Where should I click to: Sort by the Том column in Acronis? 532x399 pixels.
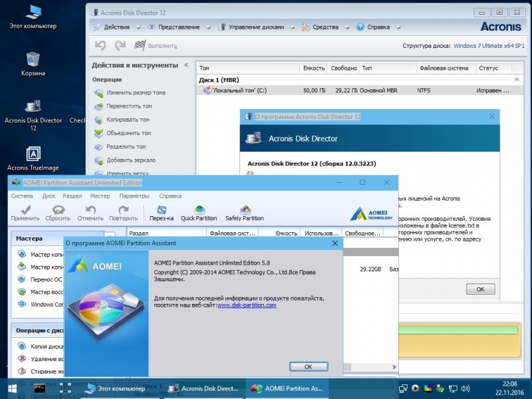pos(248,68)
